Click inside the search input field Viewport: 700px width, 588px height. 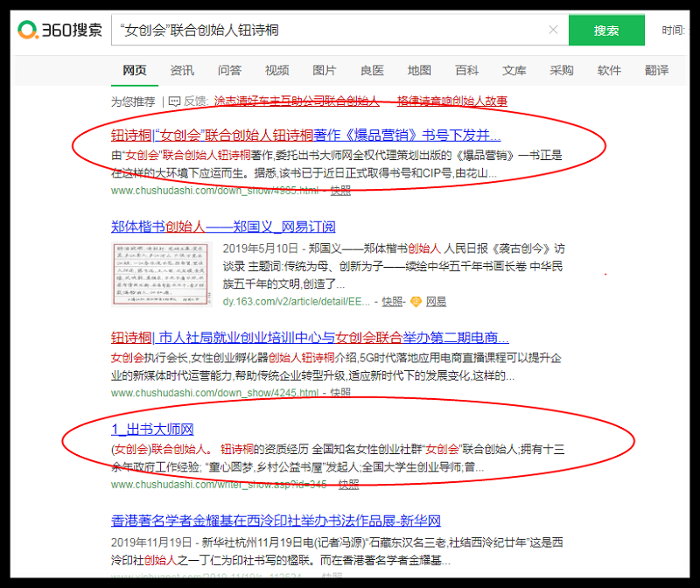coord(332,31)
